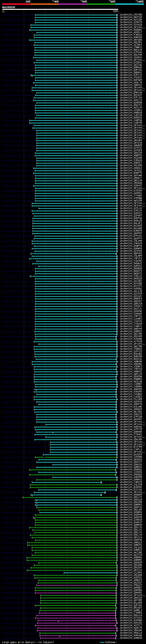
Task: Click the red 20% identity legend segment
Action: [x=16, y=4]
